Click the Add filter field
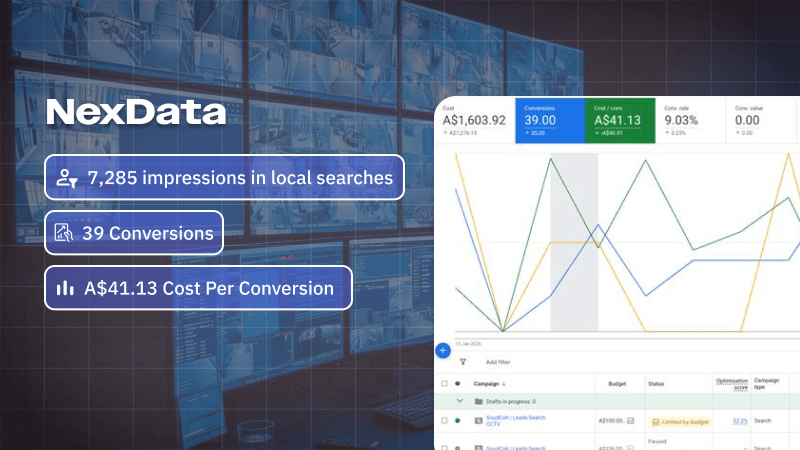The width and height of the screenshot is (800, 450). 498,362
